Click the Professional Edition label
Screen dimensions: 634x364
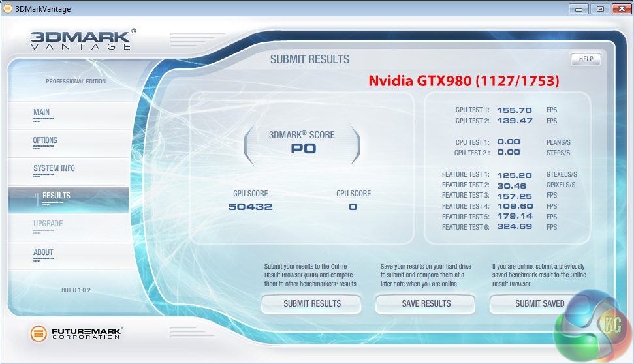(76, 81)
